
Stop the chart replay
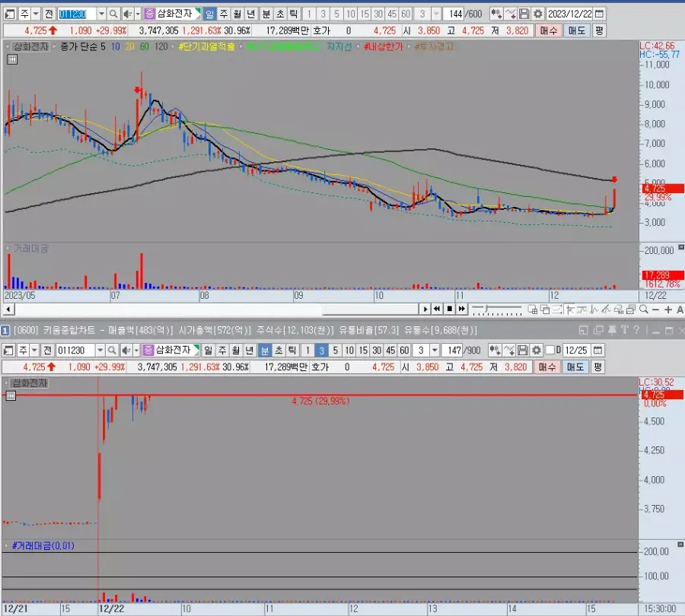click(450, 309)
